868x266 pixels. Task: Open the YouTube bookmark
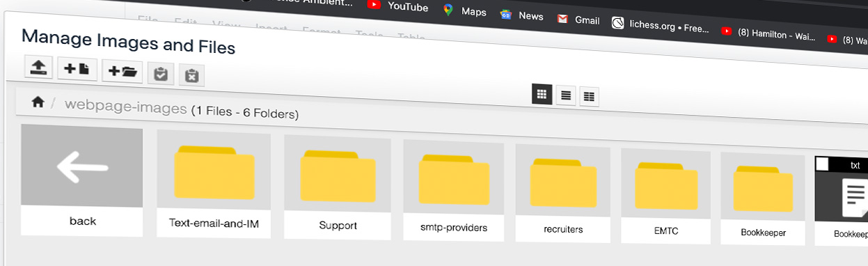tap(398, 6)
